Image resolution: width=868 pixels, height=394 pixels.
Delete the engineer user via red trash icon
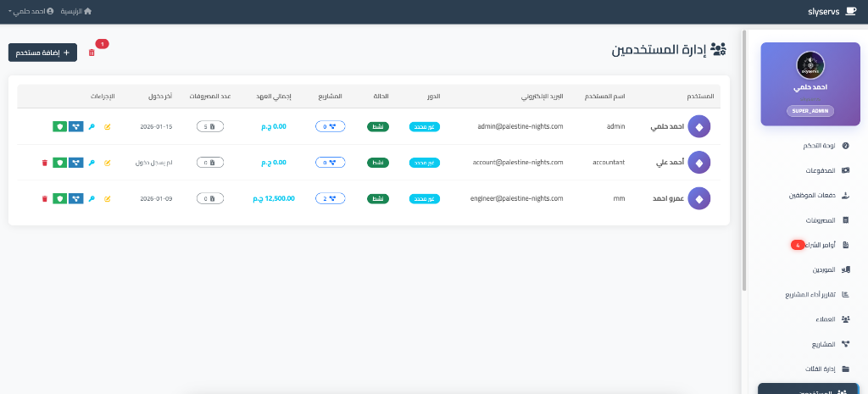[x=44, y=198]
